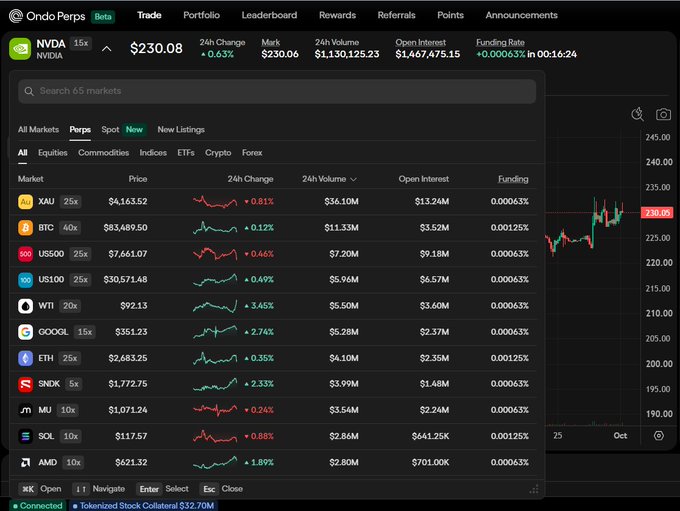The image size is (680, 511).
Task: Click the US100 index icon
Action: (x=25, y=280)
